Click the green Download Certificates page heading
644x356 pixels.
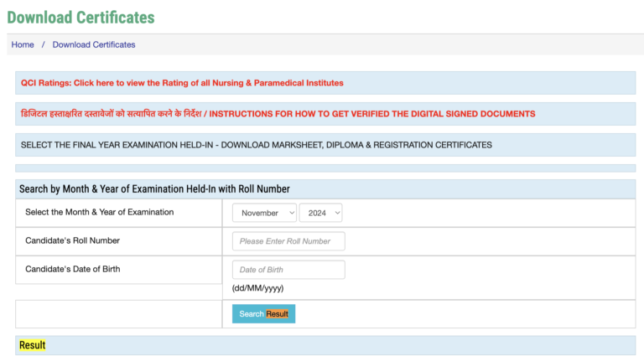point(80,17)
